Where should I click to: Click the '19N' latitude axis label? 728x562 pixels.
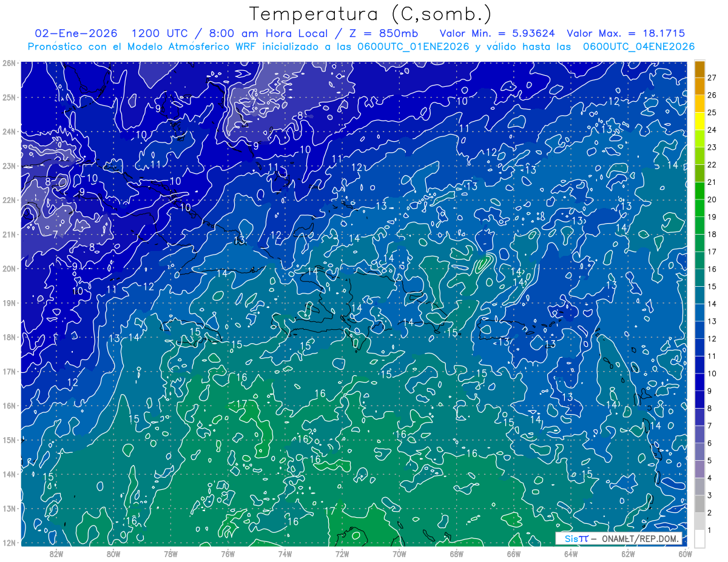point(8,303)
